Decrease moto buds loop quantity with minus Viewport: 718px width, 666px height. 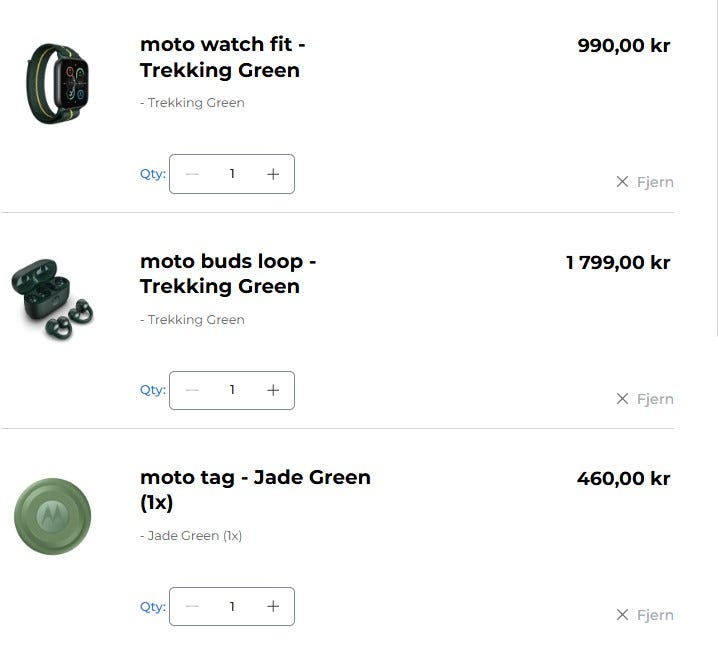coord(192,390)
